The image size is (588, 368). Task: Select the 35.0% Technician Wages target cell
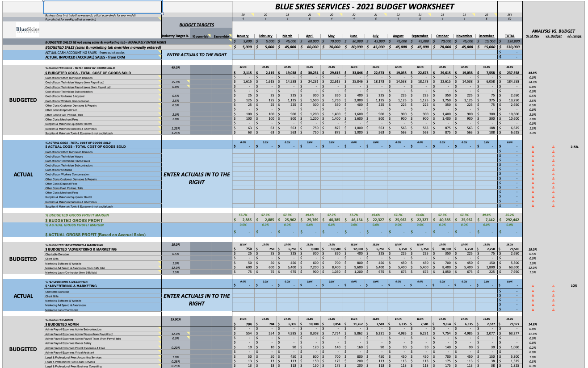pos(176,82)
